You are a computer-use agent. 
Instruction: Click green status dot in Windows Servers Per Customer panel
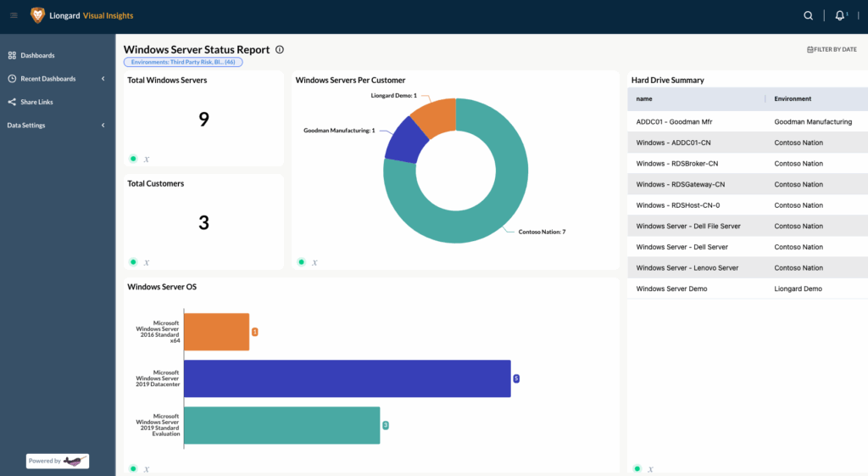tap(301, 262)
